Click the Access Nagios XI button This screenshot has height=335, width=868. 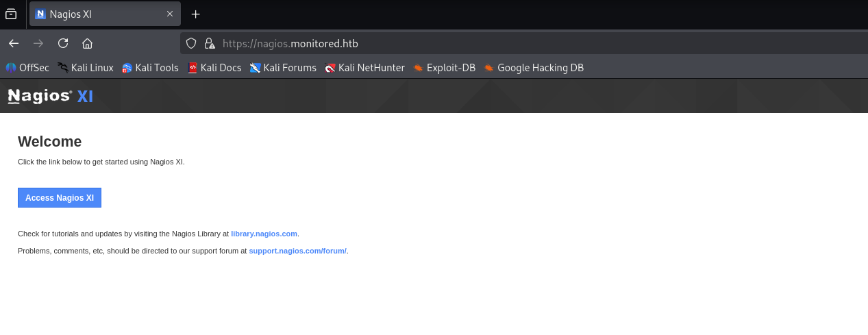tap(60, 197)
